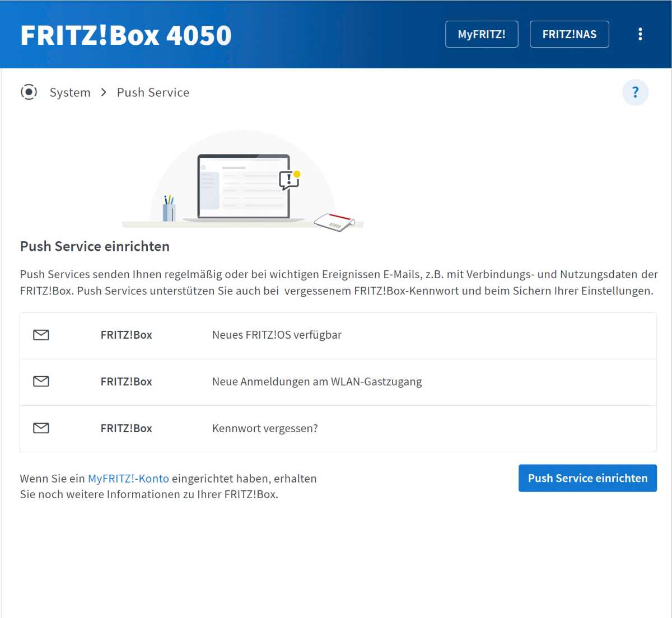Go to System in the breadcrumb
The width and height of the screenshot is (672, 618).
point(70,92)
